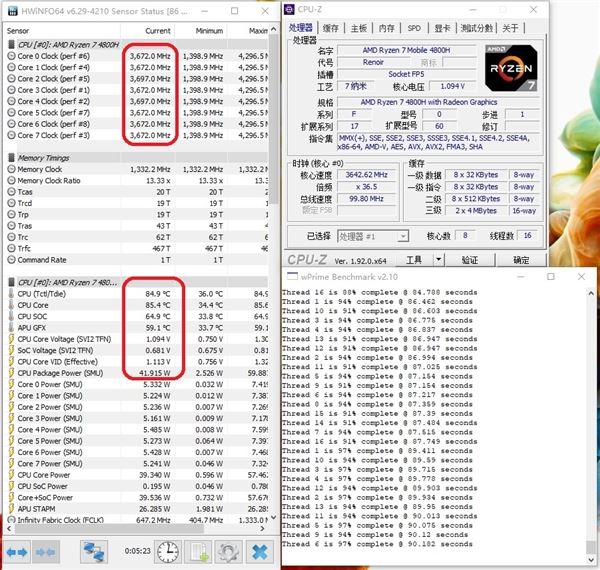Switch to the 主板 tab in CPU-Z

pyautogui.click(x=359, y=28)
